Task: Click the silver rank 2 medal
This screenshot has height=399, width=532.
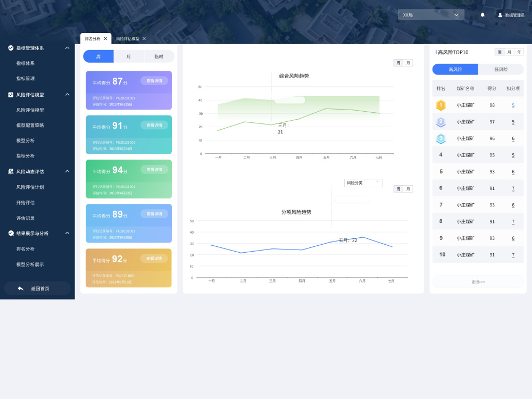Action: [x=440, y=122]
